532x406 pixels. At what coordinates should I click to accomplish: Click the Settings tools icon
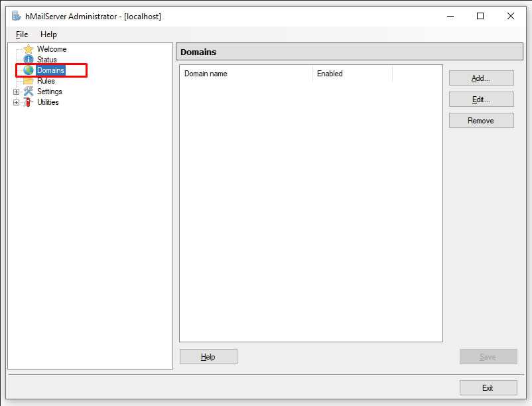[x=29, y=92]
